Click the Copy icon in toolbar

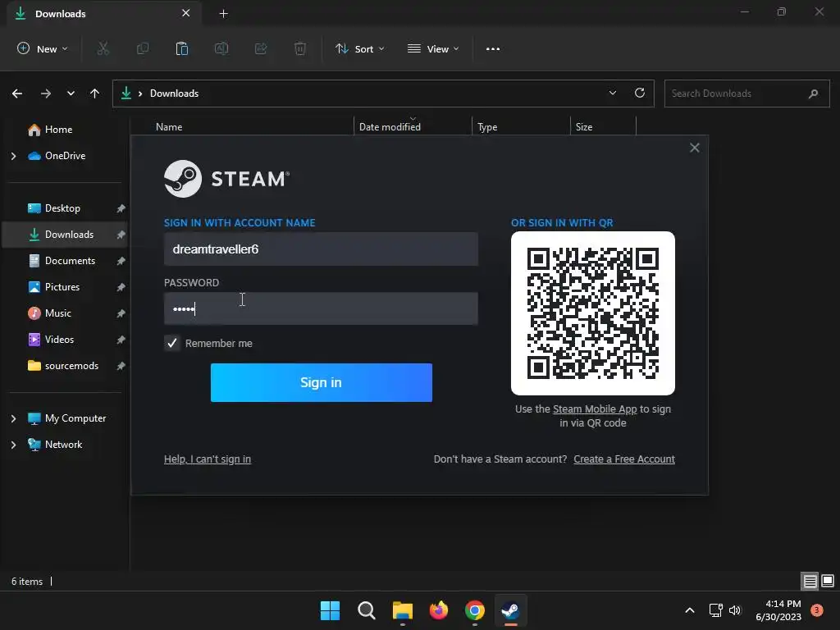coord(143,48)
